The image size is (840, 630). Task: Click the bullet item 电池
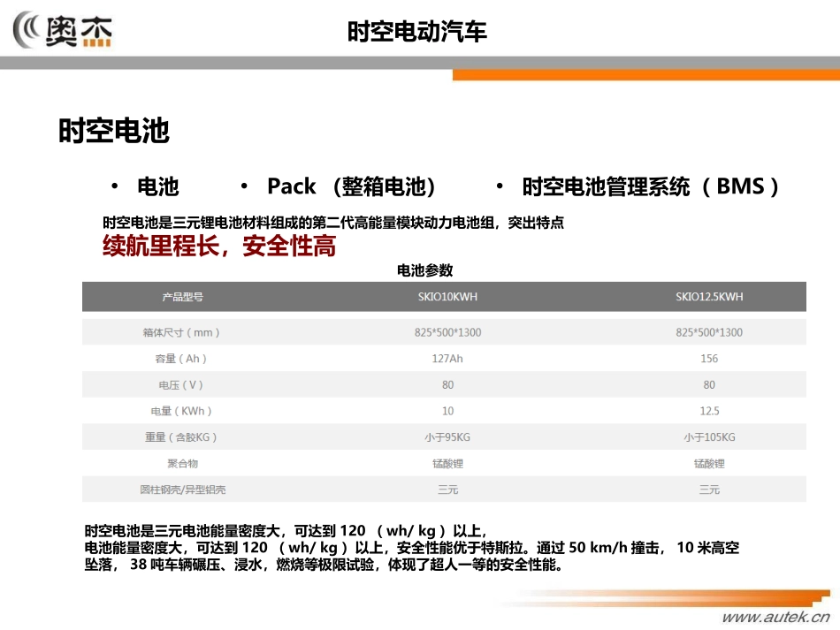[x=157, y=186]
